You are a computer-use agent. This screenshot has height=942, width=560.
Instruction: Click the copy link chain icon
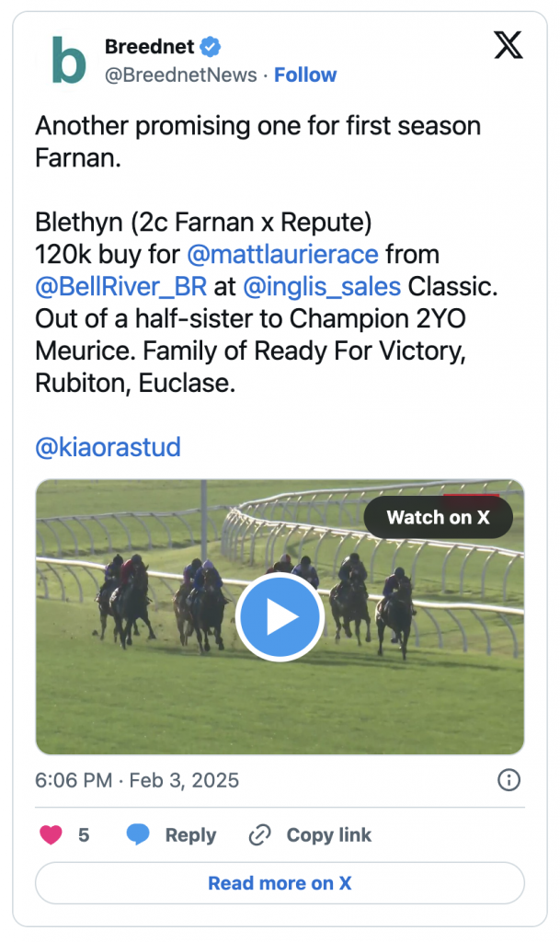pyautogui.click(x=260, y=835)
